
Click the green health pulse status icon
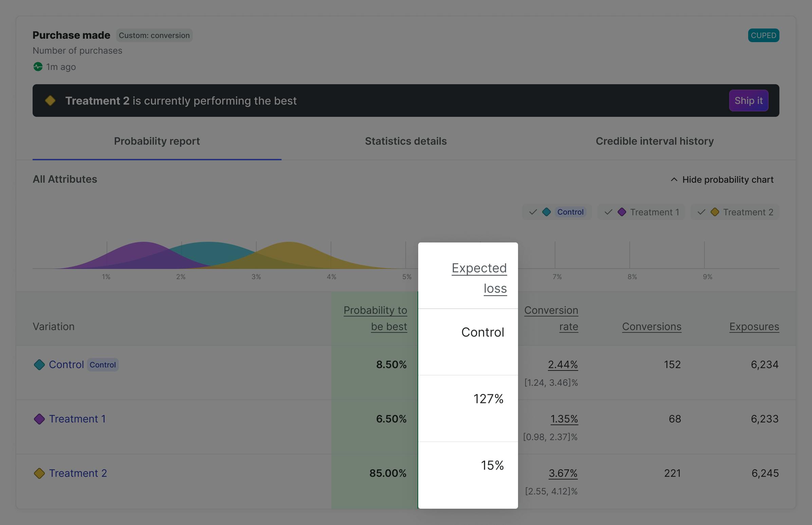[38, 67]
